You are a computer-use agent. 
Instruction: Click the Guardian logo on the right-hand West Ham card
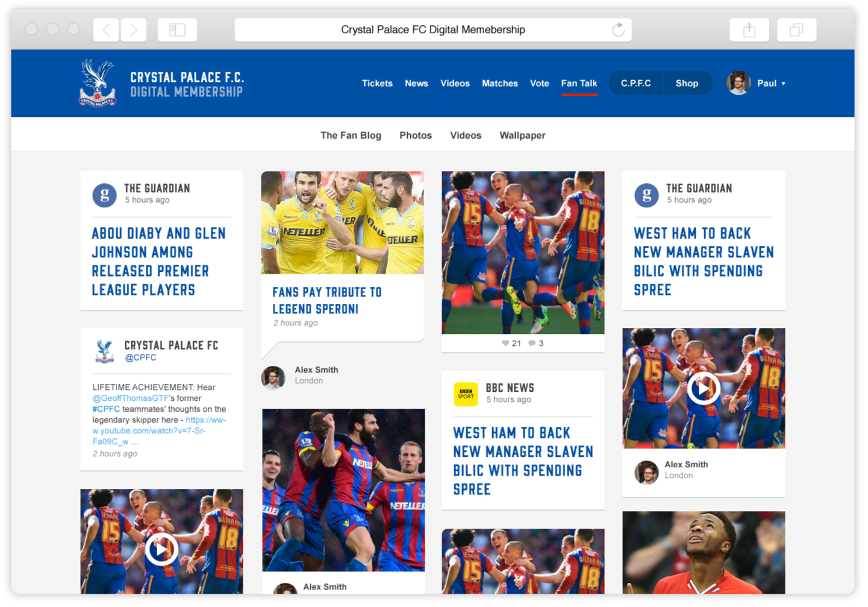(646, 195)
